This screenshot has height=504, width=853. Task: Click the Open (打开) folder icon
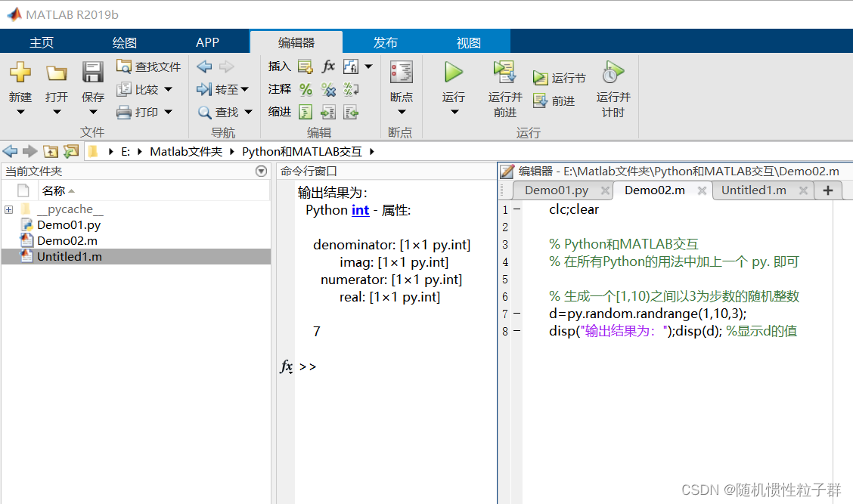pyautogui.click(x=57, y=73)
